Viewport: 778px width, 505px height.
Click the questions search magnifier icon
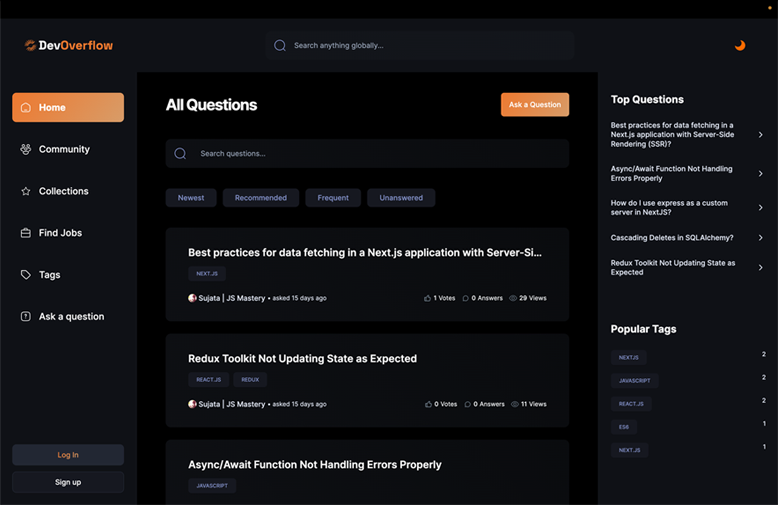[x=180, y=154]
